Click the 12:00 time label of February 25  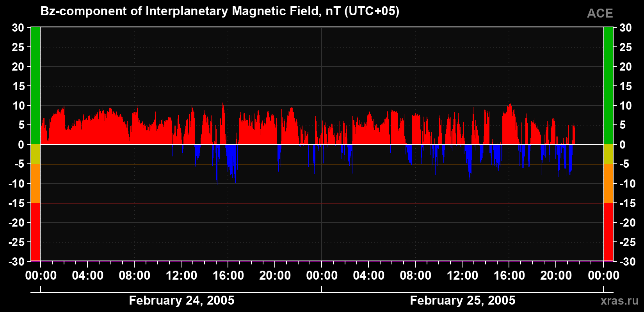point(463,275)
